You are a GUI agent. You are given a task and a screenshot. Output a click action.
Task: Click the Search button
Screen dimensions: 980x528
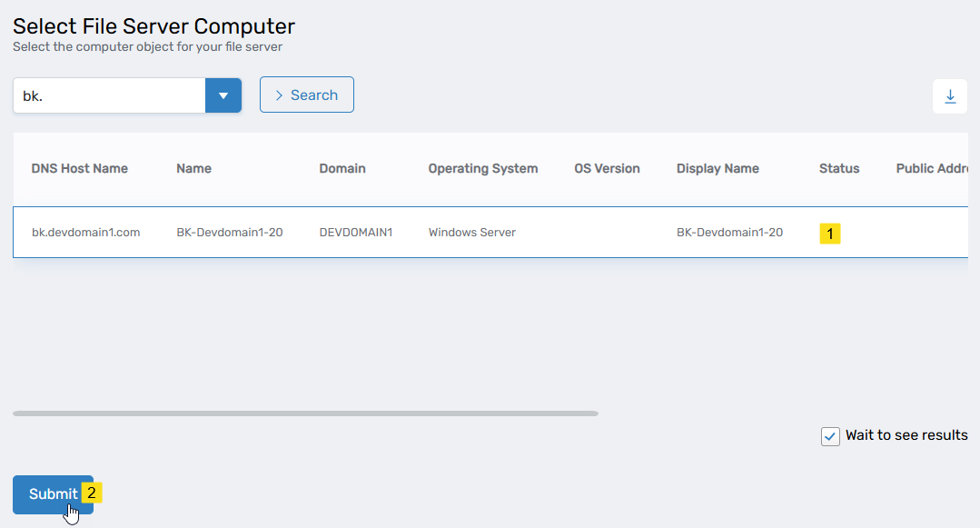307,95
